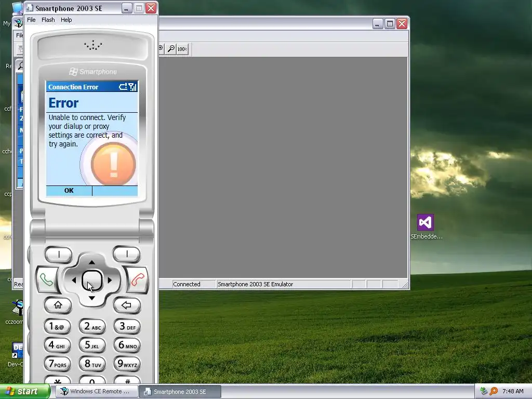The image size is (532, 399).
Task: Minimize the Smartphone 2003 SE window
Action: pyautogui.click(x=127, y=8)
